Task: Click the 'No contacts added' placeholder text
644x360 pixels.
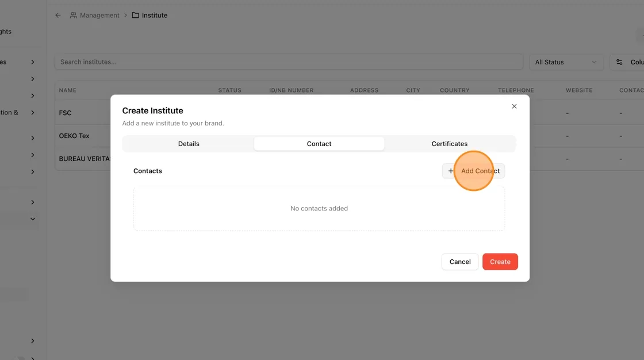Action: click(319, 208)
